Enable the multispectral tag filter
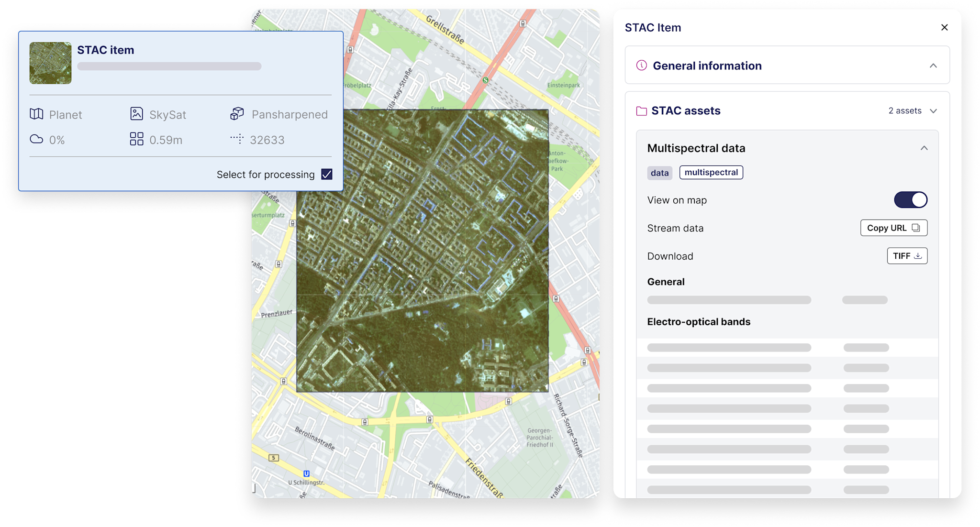Image resolution: width=980 pixels, height=527 pixels. 711,172
